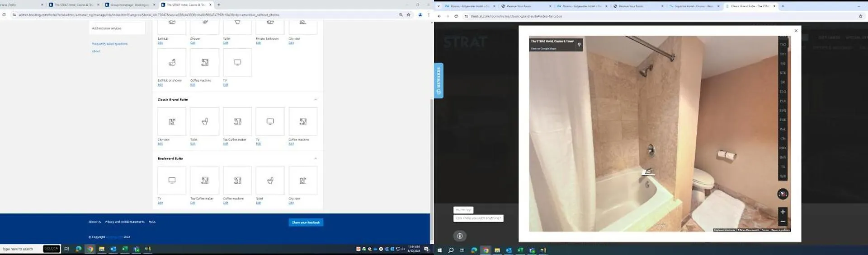Select the STK room code in panorama list

(x=783, y=73)
